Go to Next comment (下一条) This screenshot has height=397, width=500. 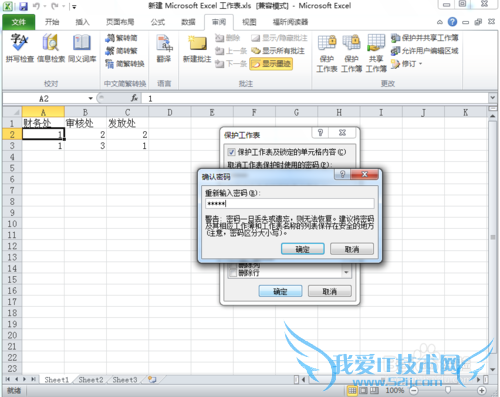231,63
